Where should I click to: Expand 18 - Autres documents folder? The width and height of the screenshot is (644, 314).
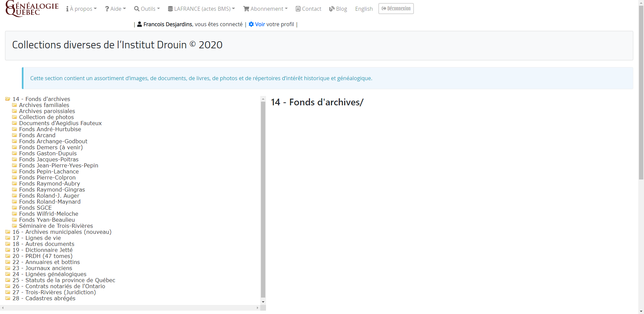point(8,244)
